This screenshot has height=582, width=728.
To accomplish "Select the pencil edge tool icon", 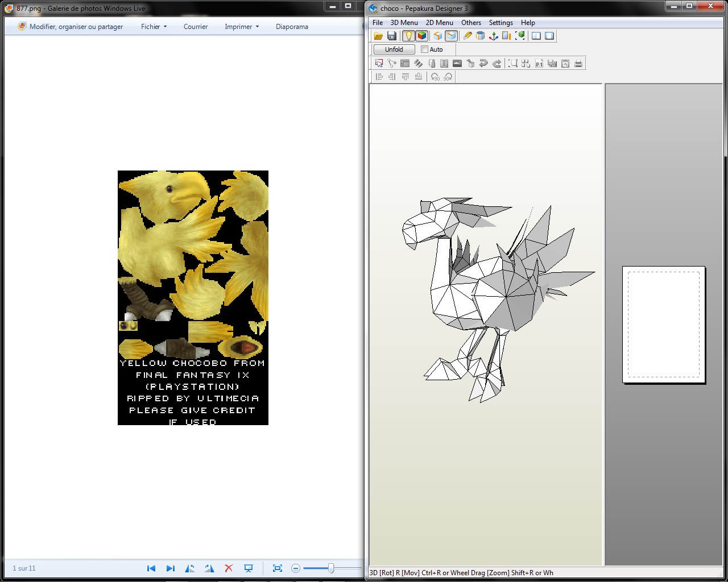I will click(x=468, y=36).
